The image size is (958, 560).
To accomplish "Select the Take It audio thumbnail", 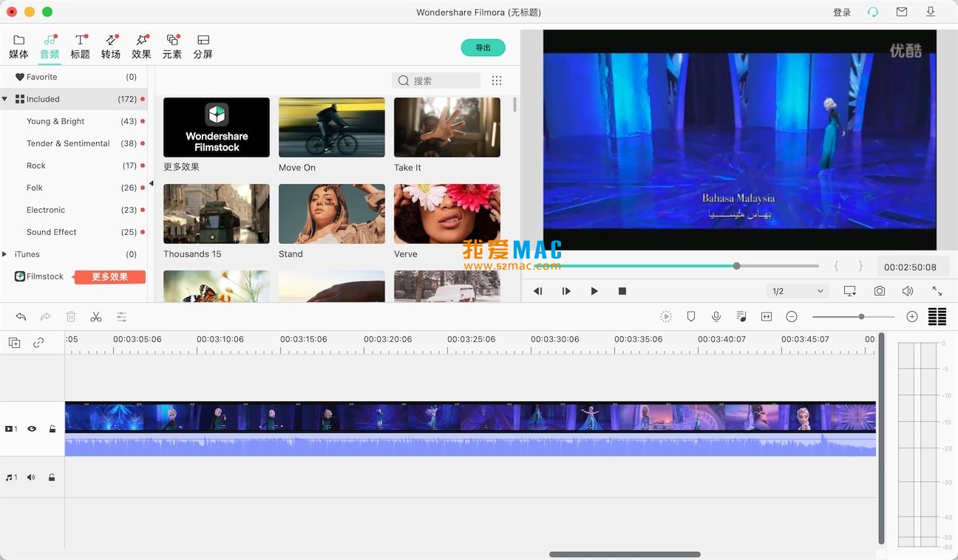I will pos(447,127).
